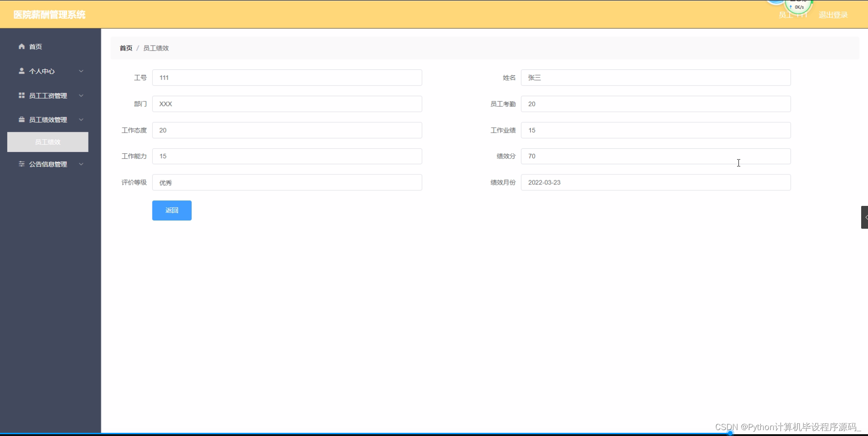Click the user avatar in the header
This screenshot has width=868, height=436.
(x=775, y=2)
